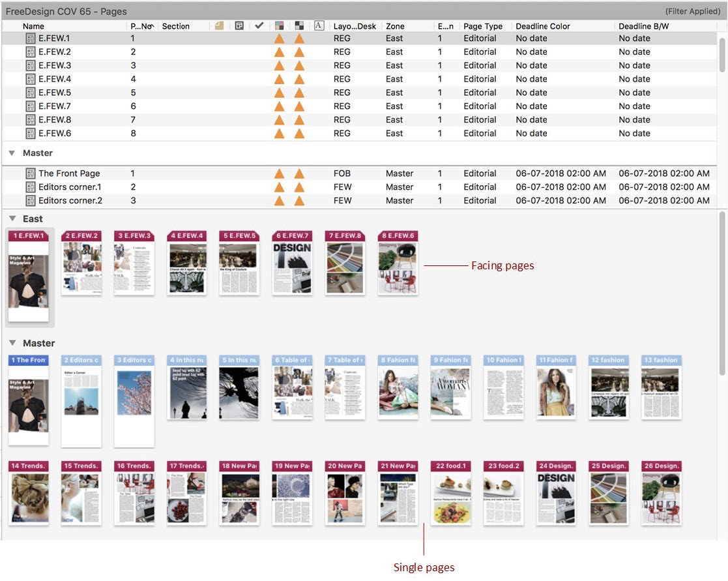The image size is (728, 581).
Task: Click the page icon beside The Front Page
Action: tap(30, 173)
